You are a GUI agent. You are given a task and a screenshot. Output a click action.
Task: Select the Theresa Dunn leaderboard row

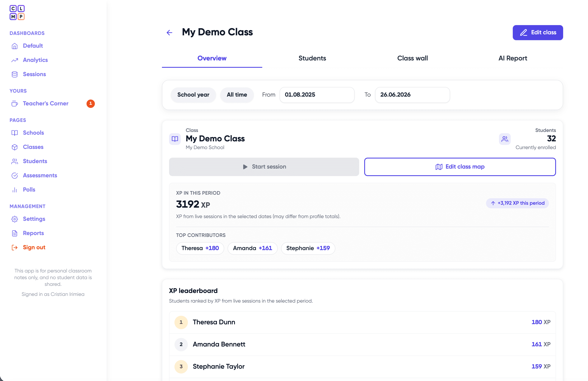coord(363,322)
